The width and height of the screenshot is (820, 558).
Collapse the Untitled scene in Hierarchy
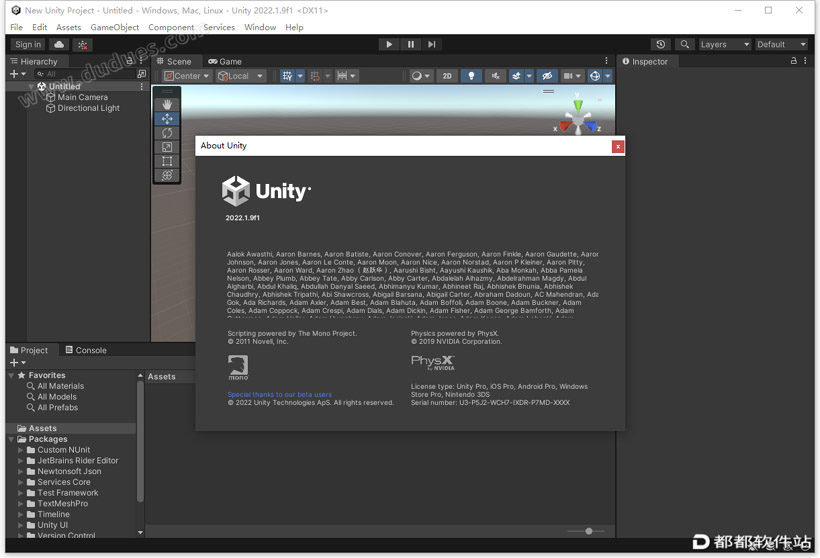tap(31, 86)
